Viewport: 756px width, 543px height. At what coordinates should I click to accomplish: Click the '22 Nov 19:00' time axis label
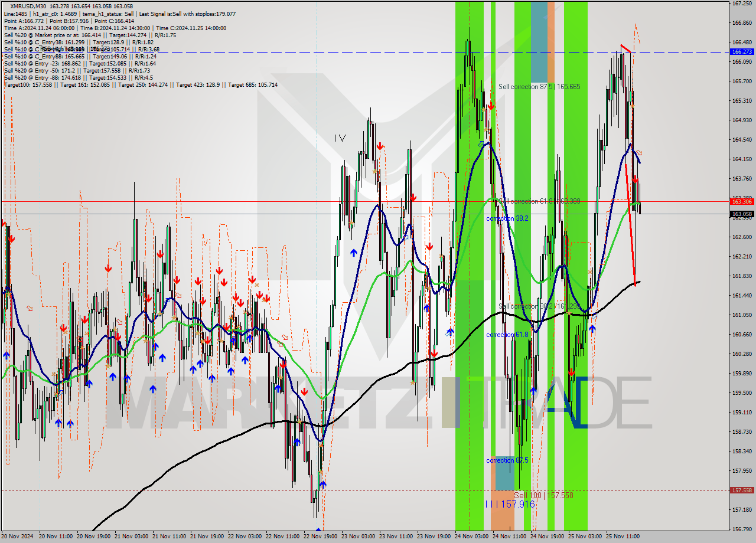click(x=321, y=537)
